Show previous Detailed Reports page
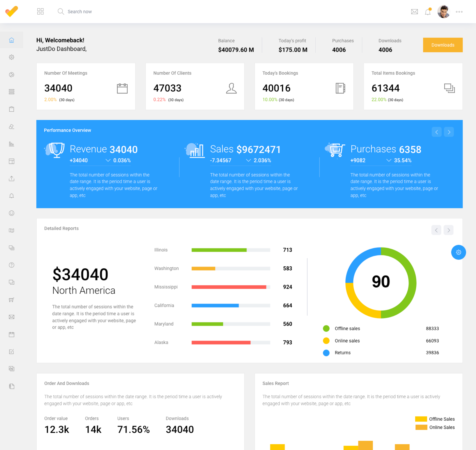 [436, 230]
